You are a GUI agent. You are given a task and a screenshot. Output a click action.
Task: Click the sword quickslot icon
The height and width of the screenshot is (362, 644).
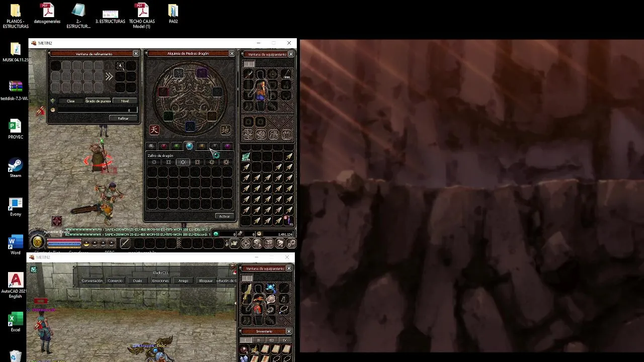[125, 243]
